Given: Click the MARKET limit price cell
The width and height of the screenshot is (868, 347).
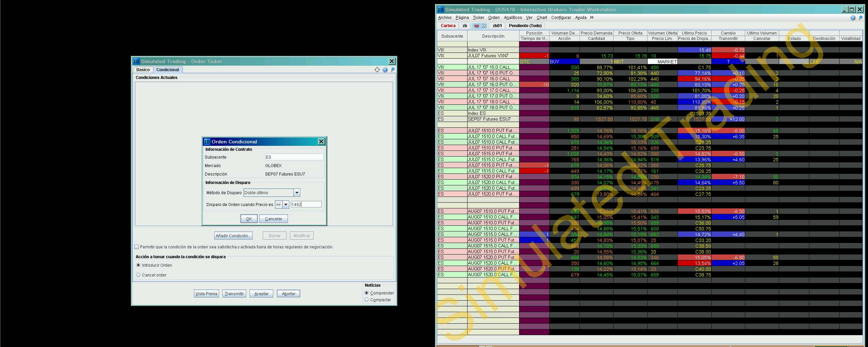Looking at the screenshot, I should pos(663,62).
